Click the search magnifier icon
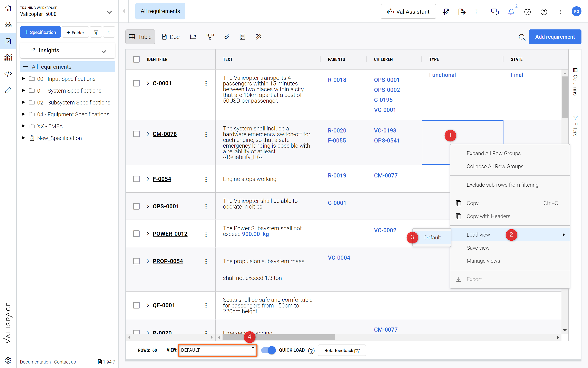 click(522, 37)
